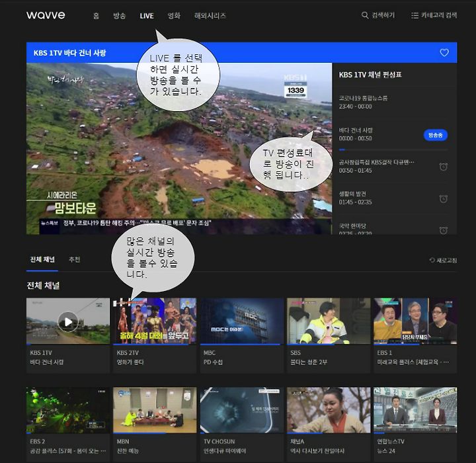Viewport: 476px width, 463px height.
Task: Favorite the channel with the heart icon
Action: (x=444, y=52)
